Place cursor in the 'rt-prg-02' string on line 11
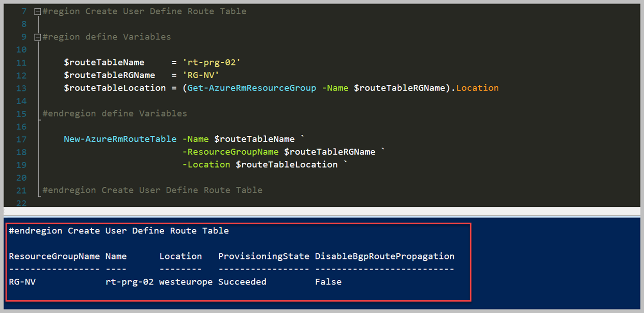 coord(211,62)
